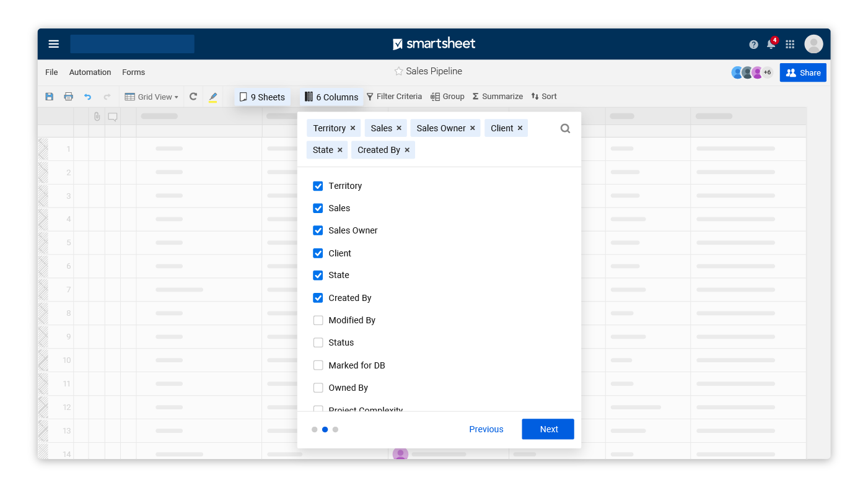Search columns using the magnifier icon
Screen dimensions: 868x488
click(x=564, y=128)
